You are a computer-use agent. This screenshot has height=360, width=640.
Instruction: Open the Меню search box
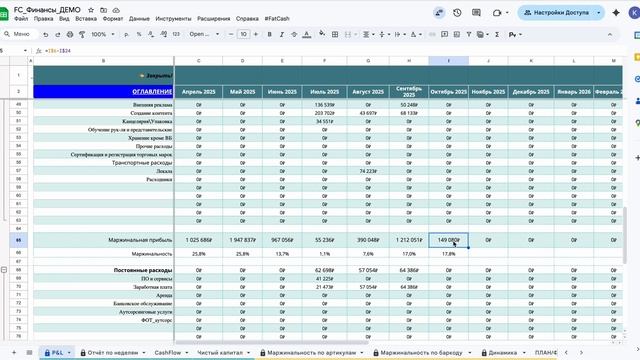20,34
